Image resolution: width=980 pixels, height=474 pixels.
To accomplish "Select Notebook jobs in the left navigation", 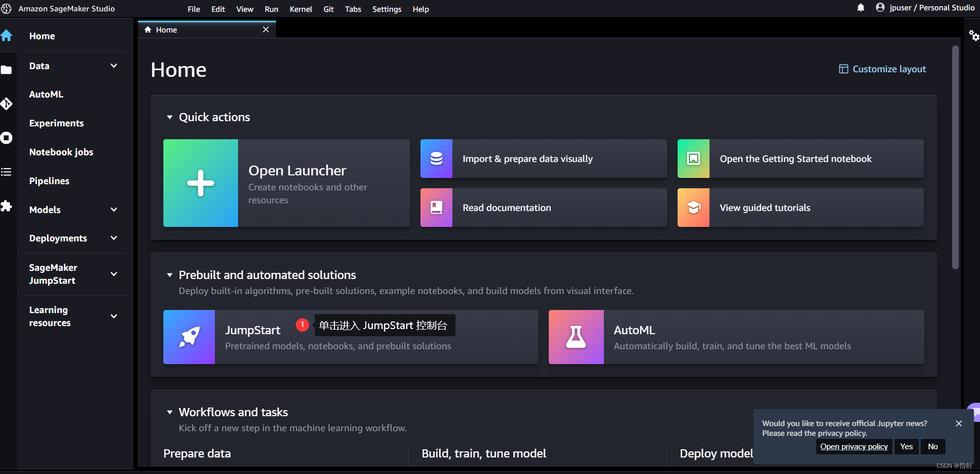I will (61, 152).
